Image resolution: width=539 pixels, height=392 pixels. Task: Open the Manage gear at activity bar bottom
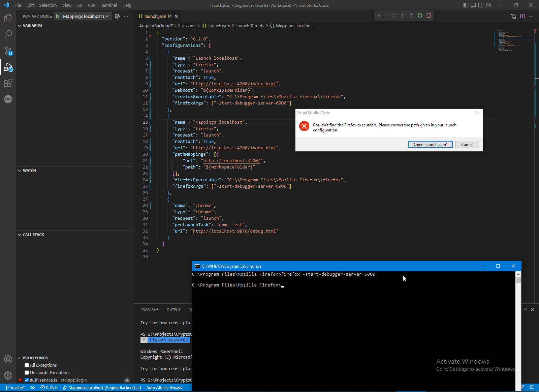(x=8, y=375)
